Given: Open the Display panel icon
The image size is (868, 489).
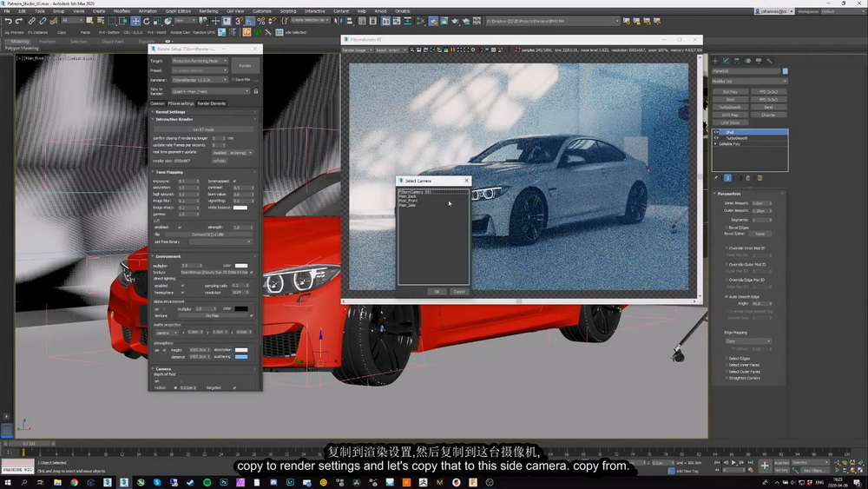Looking at the screenshot, I should tap(759, 61).
